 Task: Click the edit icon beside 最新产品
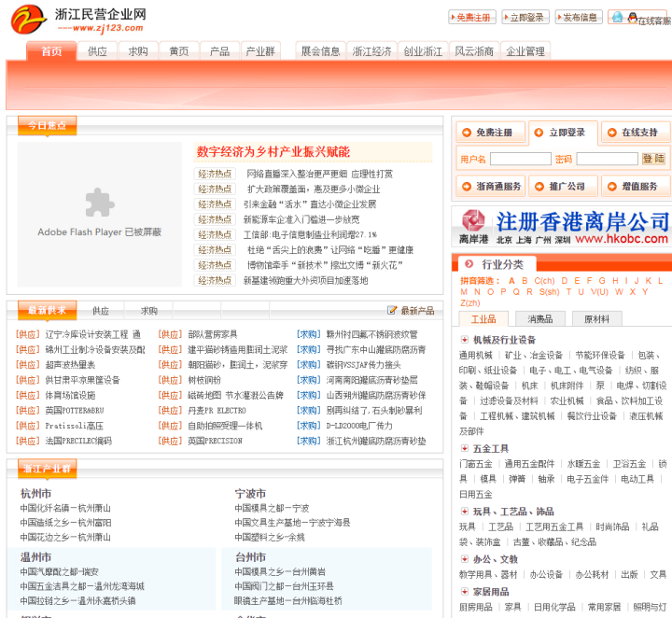tap(392, 310)
